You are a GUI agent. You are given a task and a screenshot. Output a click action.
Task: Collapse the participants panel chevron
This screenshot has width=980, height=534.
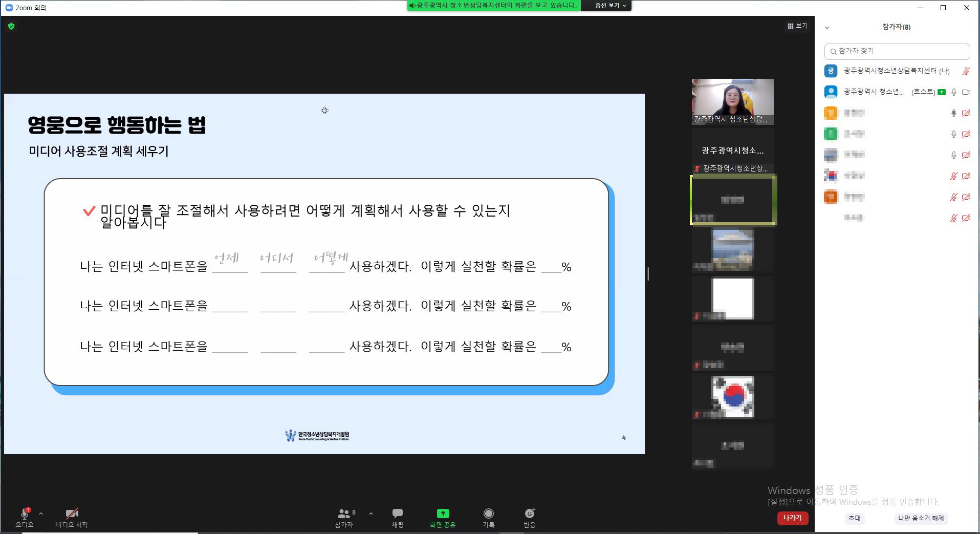tap(827, 28)
